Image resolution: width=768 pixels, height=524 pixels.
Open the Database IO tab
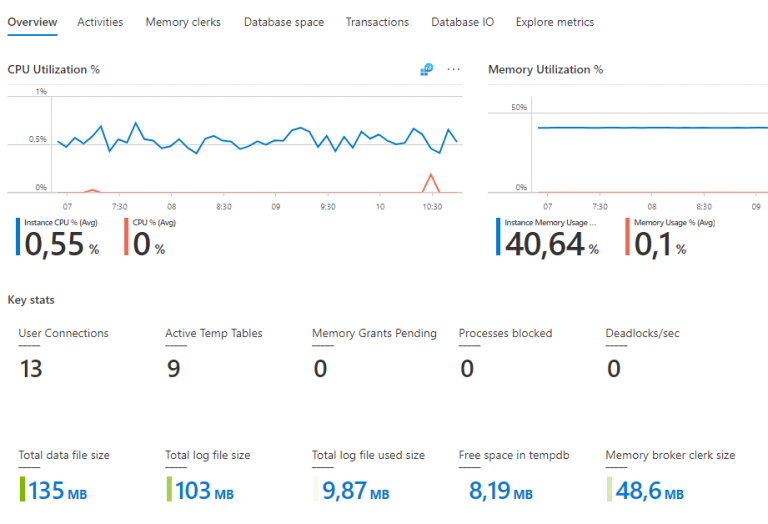click(x=462, y=22)
